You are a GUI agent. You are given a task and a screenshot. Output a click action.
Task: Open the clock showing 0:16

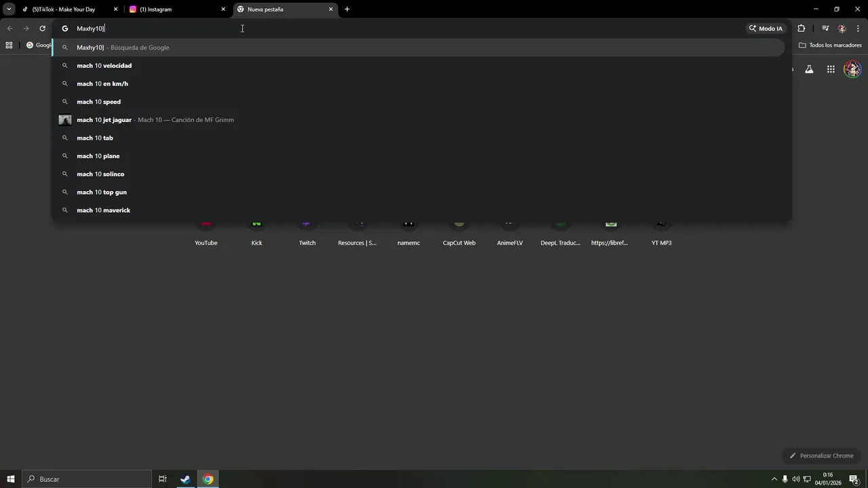point(828,479)
